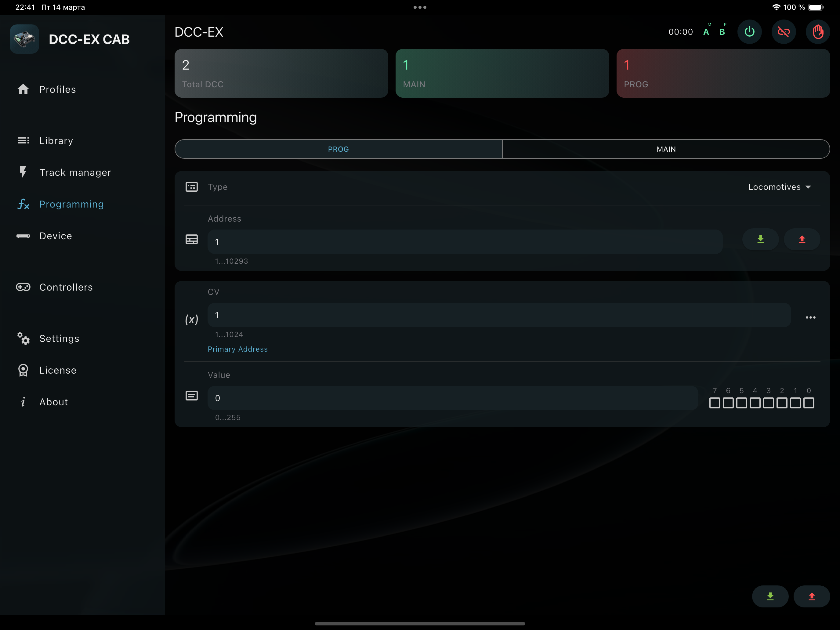840x630 pixels.
Task: Open CV more options menu
Action: coord(810,317)
